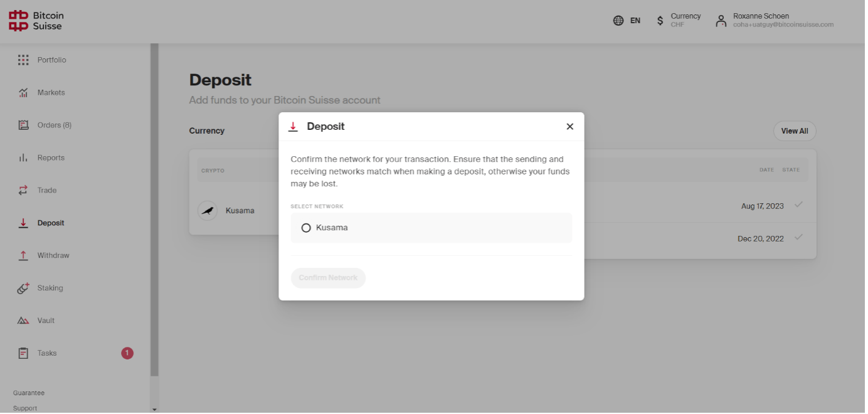The width and height of the screenshot is (868, 414).
Task: Open Orders (8) in the sidebar
Action: (54, 125)
